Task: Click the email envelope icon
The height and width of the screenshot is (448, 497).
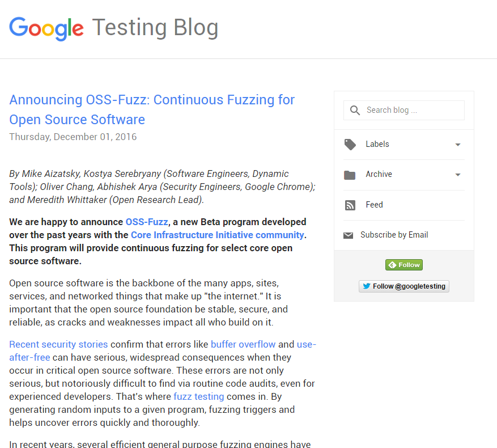Action: (349, 235)
